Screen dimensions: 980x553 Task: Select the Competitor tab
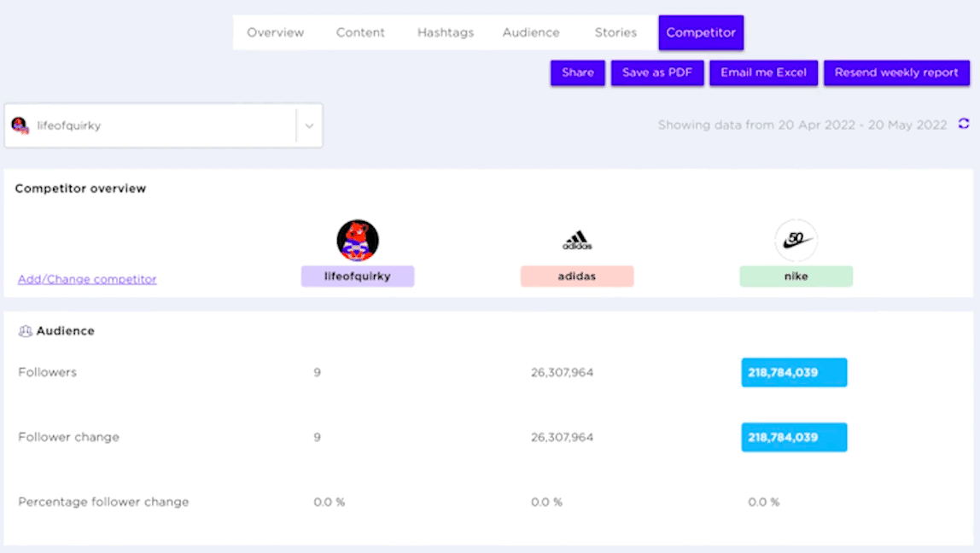[x=701, y=32]
